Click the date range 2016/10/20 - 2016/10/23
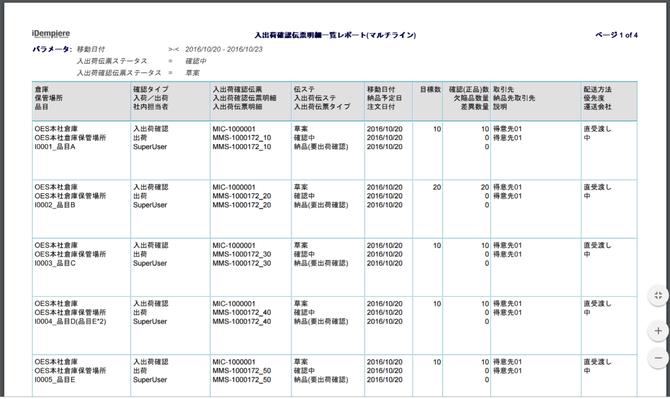 pos(224,49)
